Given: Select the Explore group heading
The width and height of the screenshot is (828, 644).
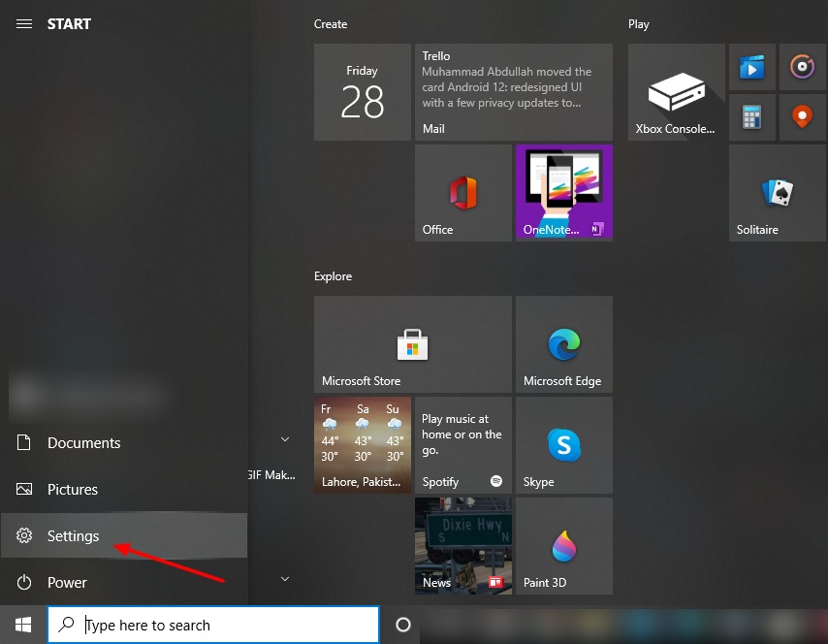Looking at the screenshot, I should click(333, 276).
